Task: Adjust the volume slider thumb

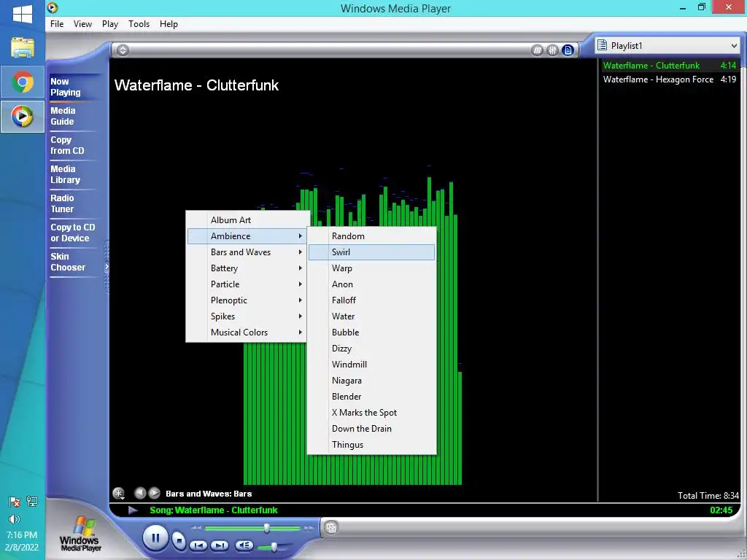Action: point(274,547)
